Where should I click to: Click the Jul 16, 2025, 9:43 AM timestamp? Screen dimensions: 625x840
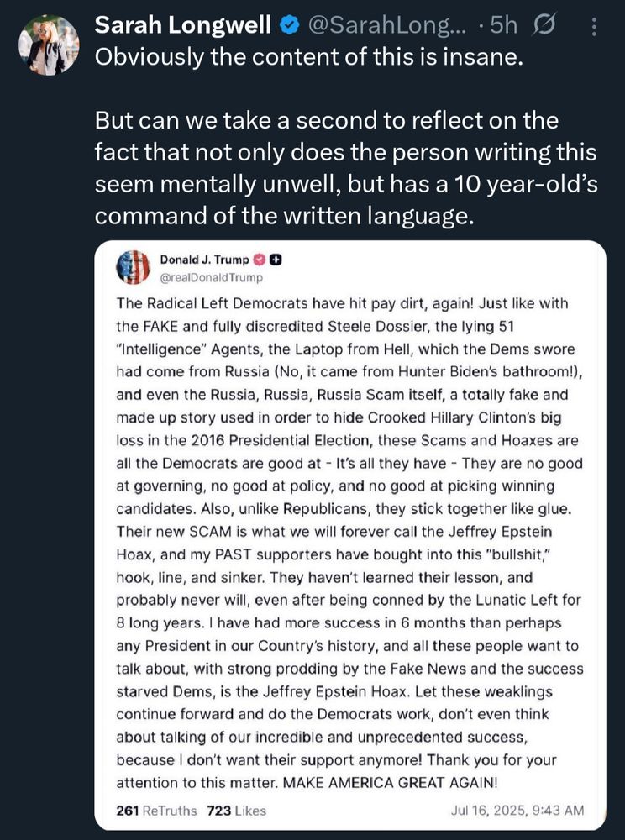(517, 811)
